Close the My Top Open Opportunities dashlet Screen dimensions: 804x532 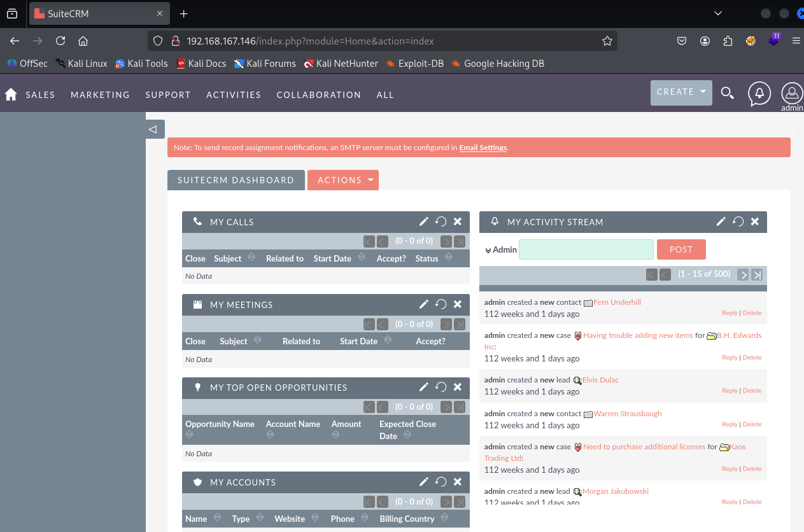[x=457, y=387]
